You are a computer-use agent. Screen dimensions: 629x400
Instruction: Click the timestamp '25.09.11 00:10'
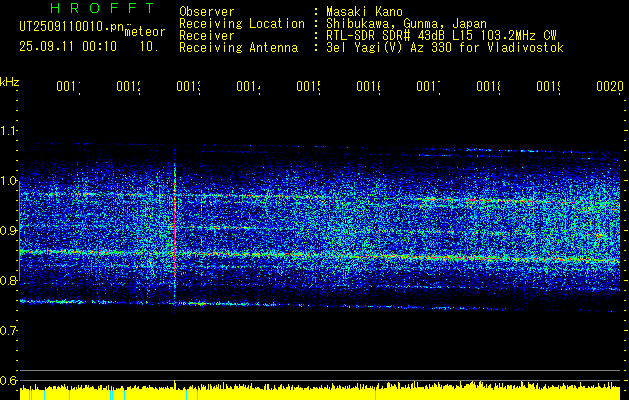pyautogui.click(x=68, y=47)
